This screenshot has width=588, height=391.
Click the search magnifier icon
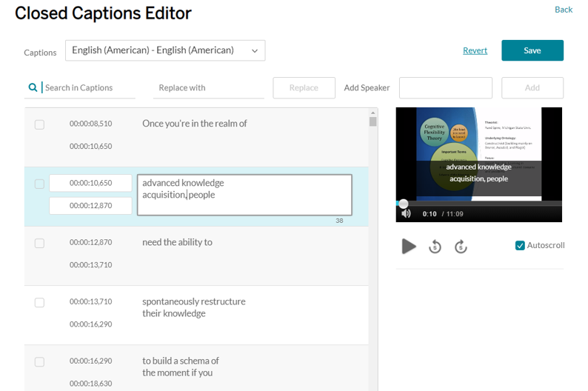33,87
